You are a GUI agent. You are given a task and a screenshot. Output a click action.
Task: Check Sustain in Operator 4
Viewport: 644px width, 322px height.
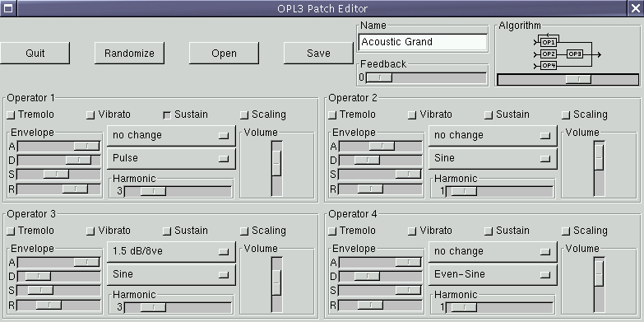(x=489, y=231)
